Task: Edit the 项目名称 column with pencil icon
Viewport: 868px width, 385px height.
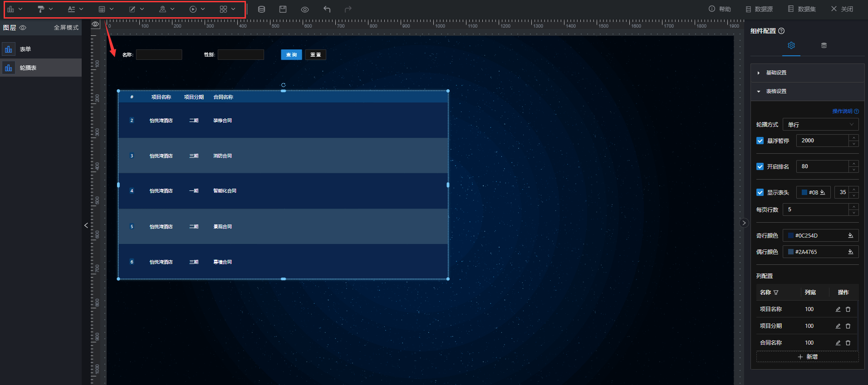Action: pos(838,309)
